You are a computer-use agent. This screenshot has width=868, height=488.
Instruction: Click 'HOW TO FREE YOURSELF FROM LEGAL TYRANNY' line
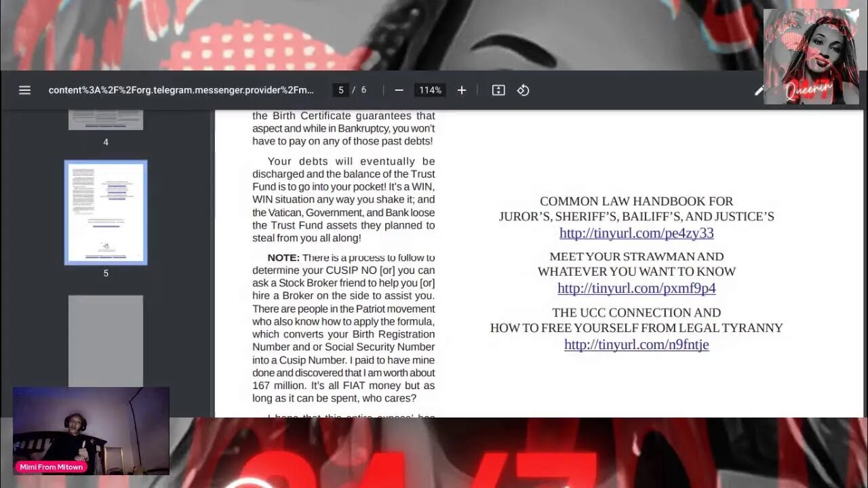pyautogui.click(x=637, y=328)
